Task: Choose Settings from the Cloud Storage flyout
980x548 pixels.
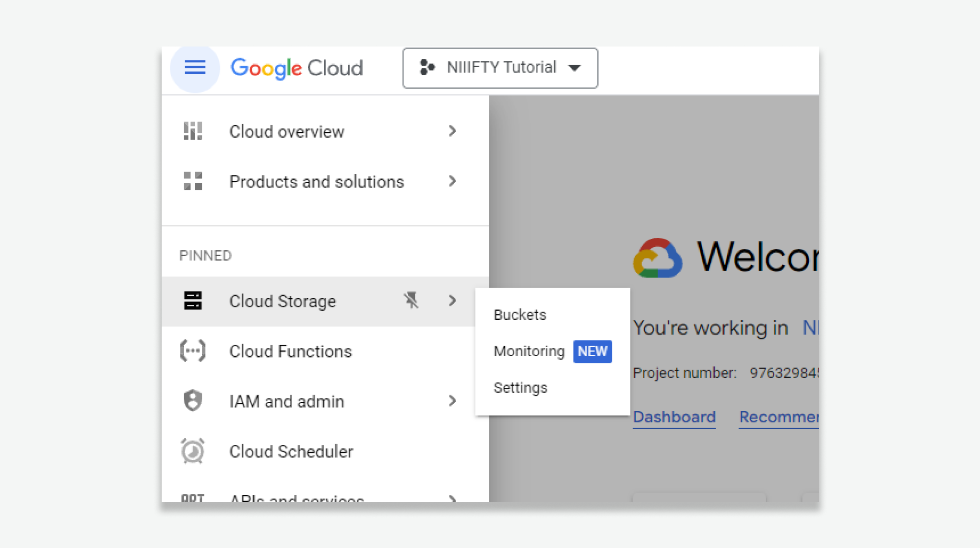Action: (x=520, y=387)
